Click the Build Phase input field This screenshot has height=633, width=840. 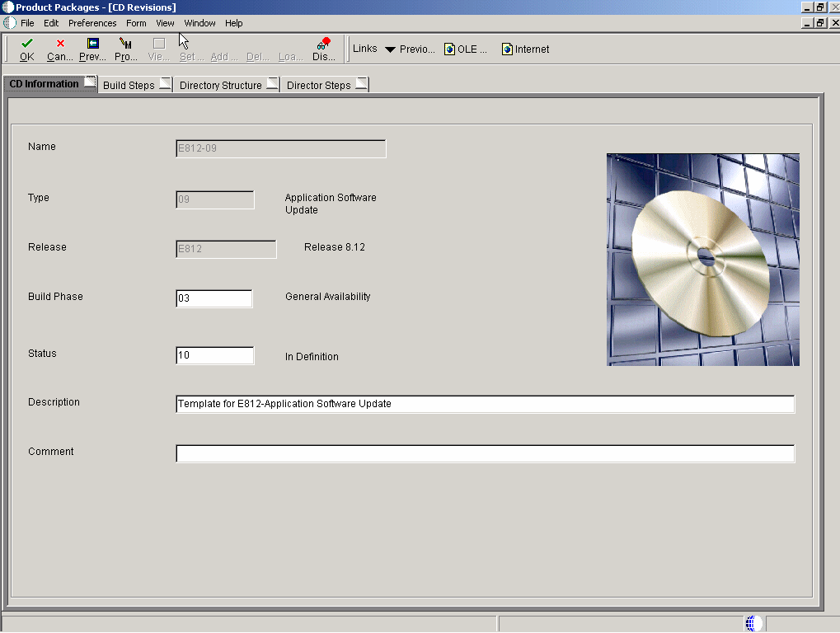pos(214,298)
